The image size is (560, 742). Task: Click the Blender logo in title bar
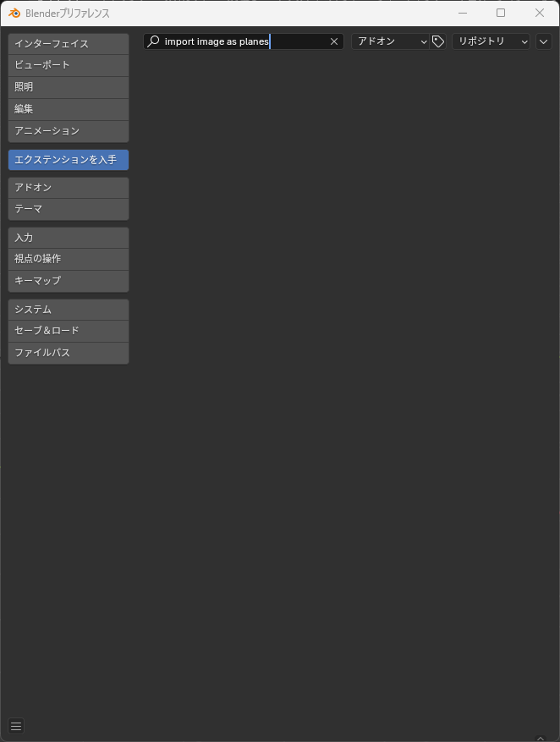point(14,14)
